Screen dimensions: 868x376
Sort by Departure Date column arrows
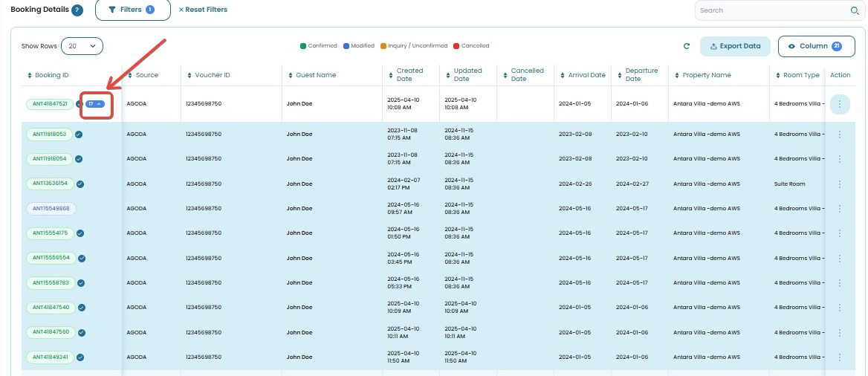pyautogui.click(x=620, y=75)
